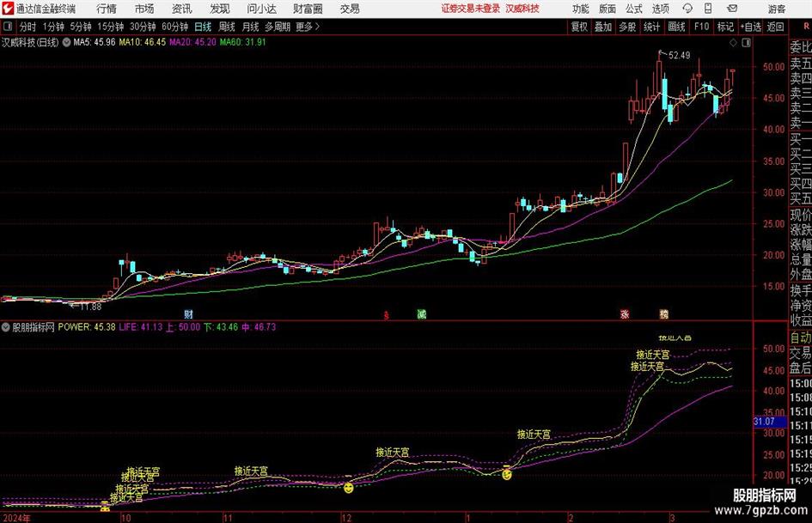Click the 返回 back button
Screen dimensions: 812x523
tap(775, 27)
